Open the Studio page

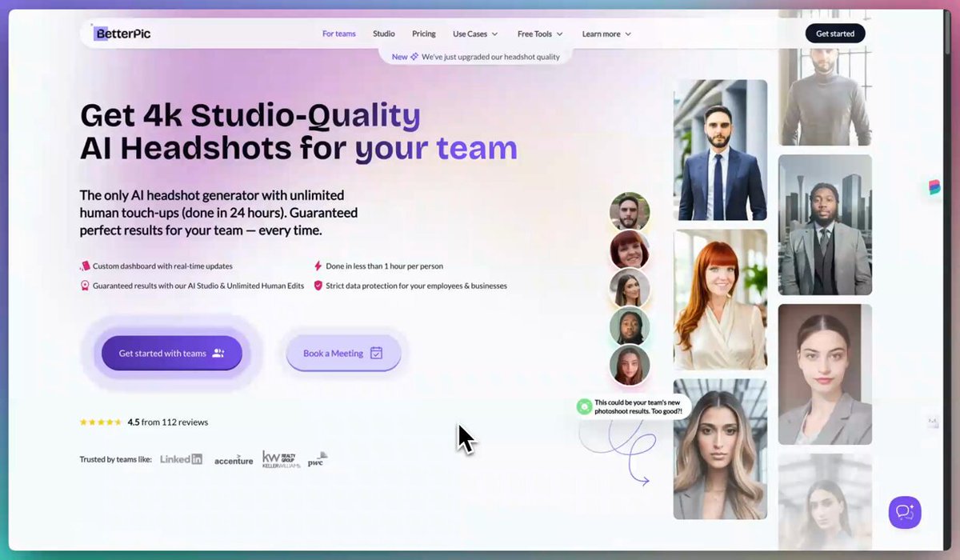click(x=384, y=34)
